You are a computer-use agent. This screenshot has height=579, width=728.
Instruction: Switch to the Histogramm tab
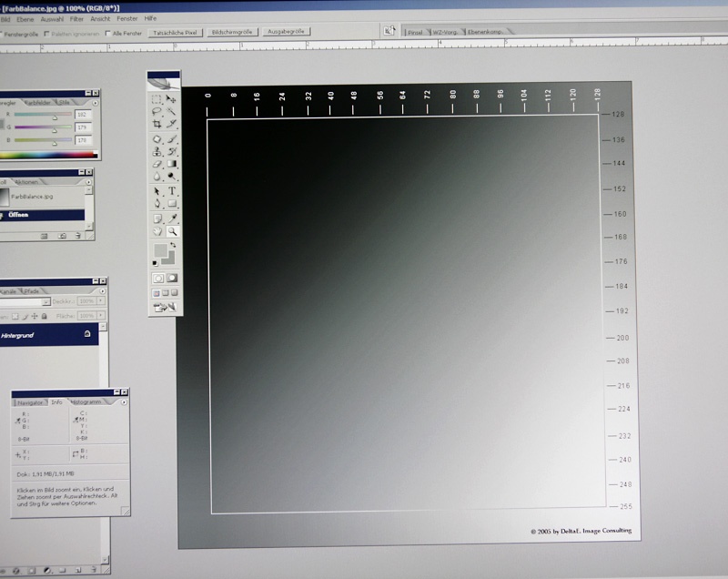[x=86, y=401]
